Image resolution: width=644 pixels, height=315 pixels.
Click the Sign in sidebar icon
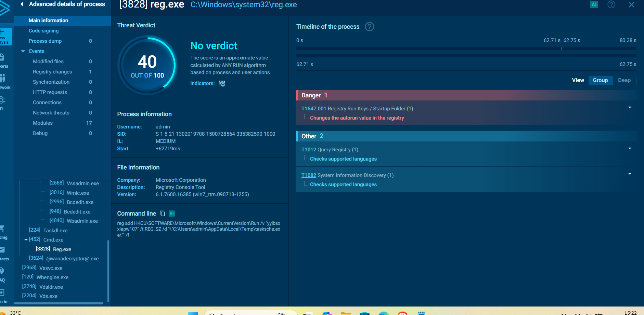pos(3,296)
